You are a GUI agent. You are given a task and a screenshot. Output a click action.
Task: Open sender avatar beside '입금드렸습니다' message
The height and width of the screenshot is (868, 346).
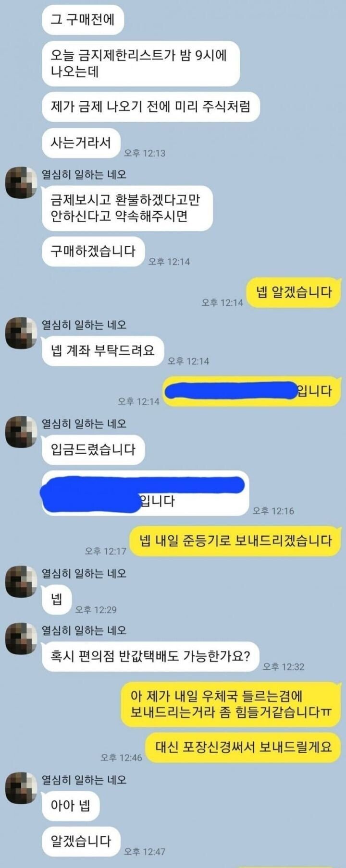click(x=21, y=432)
